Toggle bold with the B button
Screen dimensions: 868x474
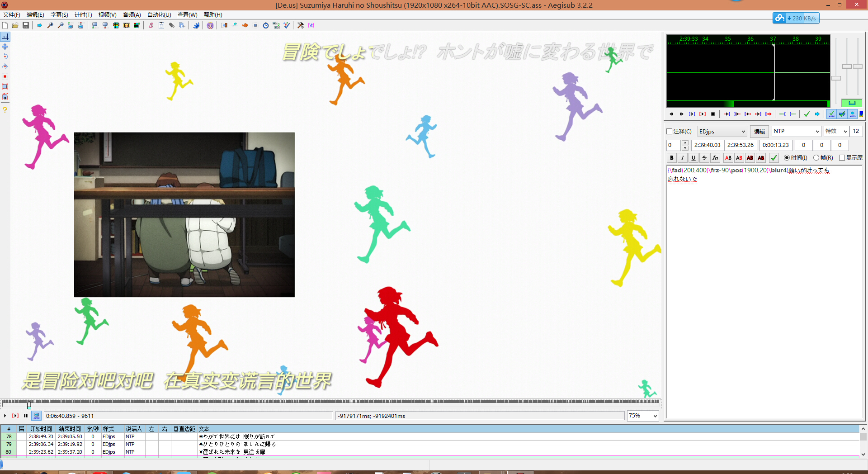pyautogui.click(x=672, y=158)
